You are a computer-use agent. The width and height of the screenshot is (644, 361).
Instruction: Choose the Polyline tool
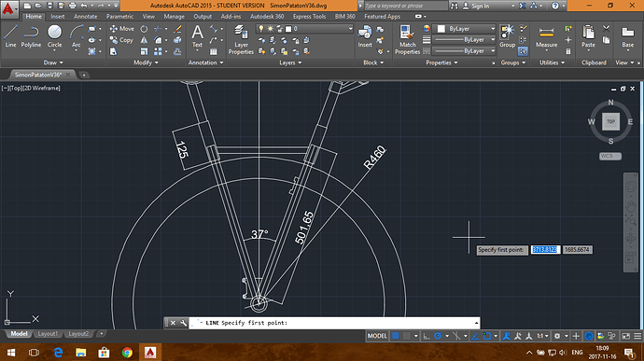[x=31, y=36]
